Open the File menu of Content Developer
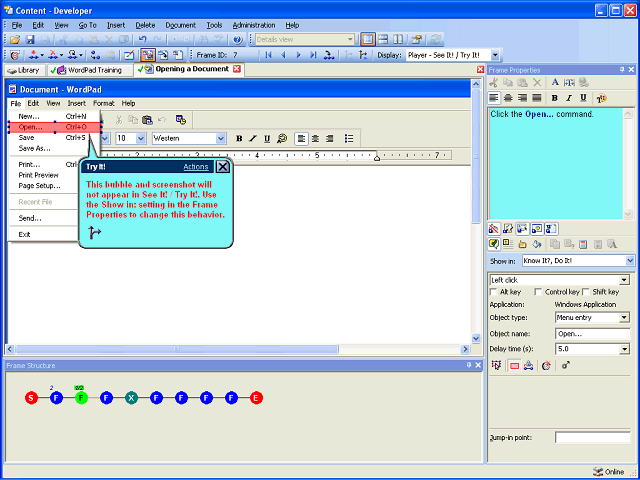640x480 pixels. tap(17, 25)
